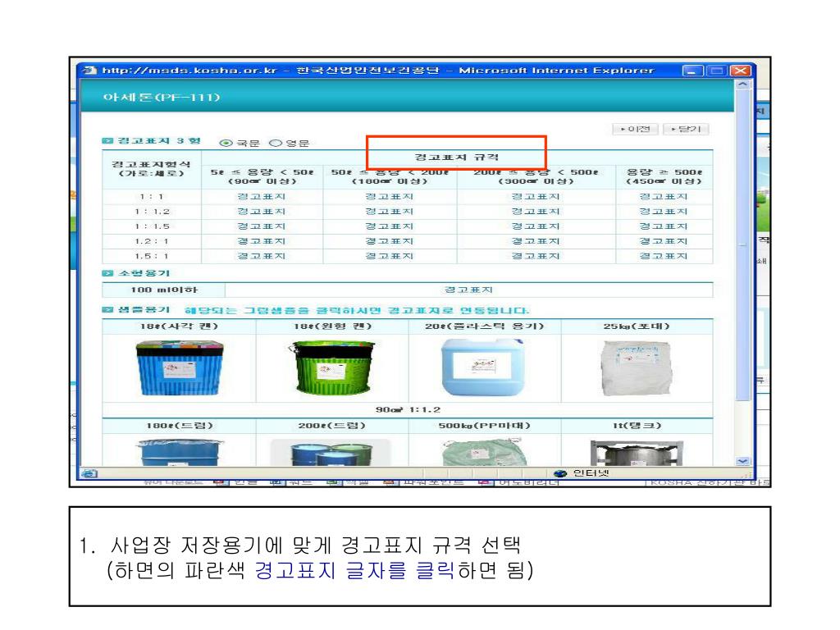840x630 pixels.
Task: Click the scrollbar up arrow in popup
Action: pos(742,84)
